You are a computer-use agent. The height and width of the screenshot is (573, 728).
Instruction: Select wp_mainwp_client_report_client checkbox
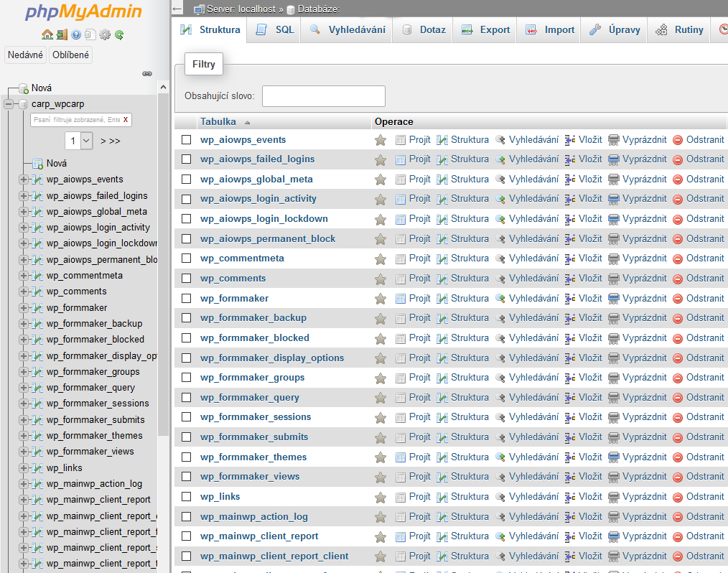coord(186,556)
